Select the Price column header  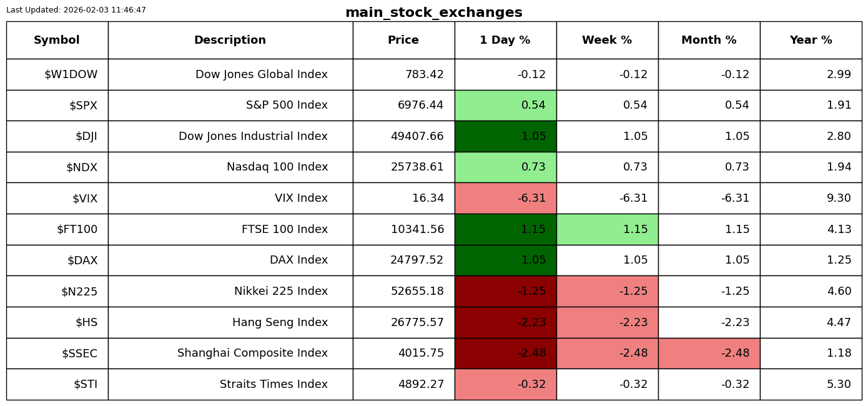click(x=403, y=40)
